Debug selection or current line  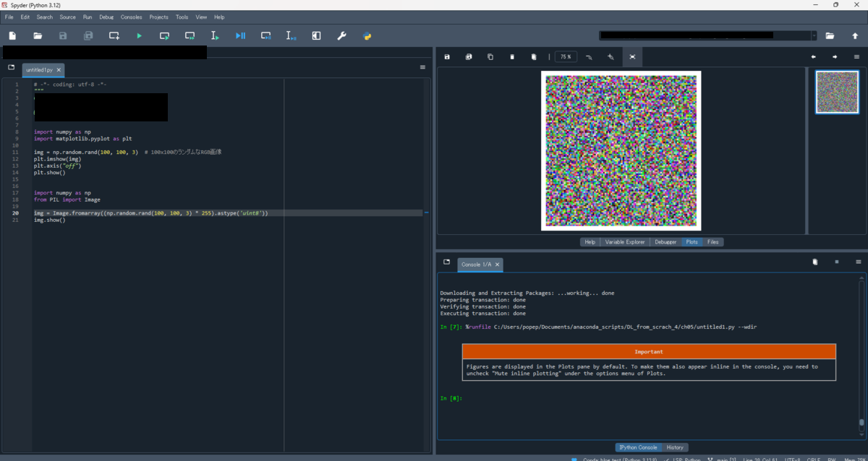click(x=291, y=35)
